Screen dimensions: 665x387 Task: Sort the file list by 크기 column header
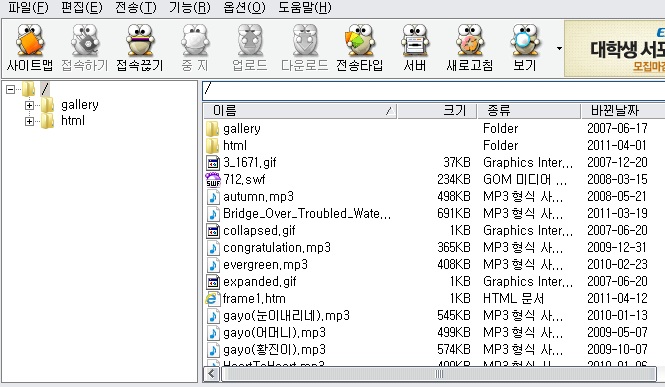point(437,111)
